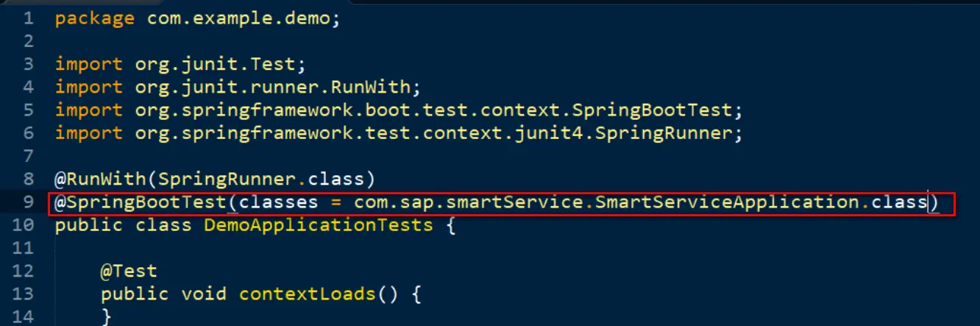980x326 pixels.
Task: Click the DemoApplicationTests class name
Action: [x=319, y=224]
